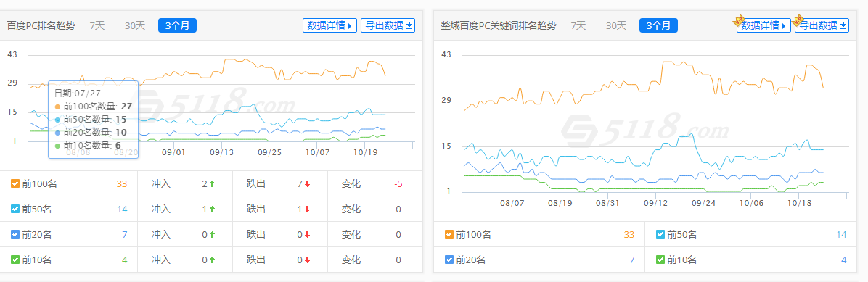Click the crown icon on right 数据详情
The height and width of the screenshot is (282, 868).
(739, 20)
